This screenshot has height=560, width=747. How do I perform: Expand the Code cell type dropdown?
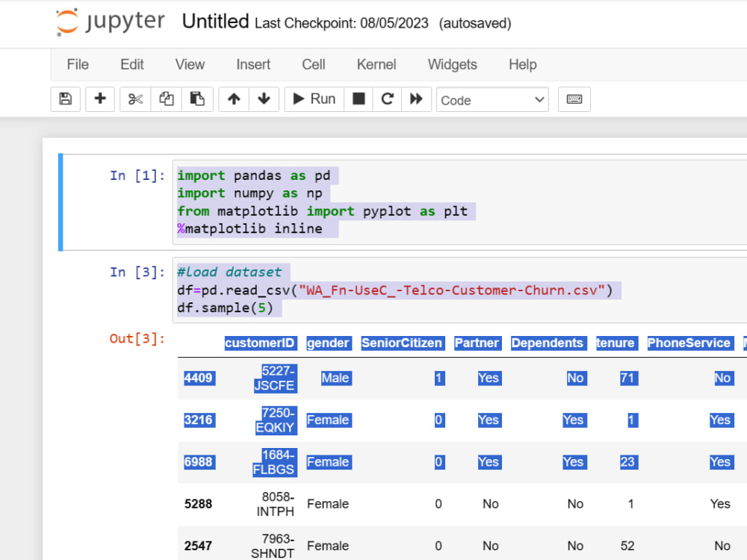pyautogui.click(x=492, y=99)
